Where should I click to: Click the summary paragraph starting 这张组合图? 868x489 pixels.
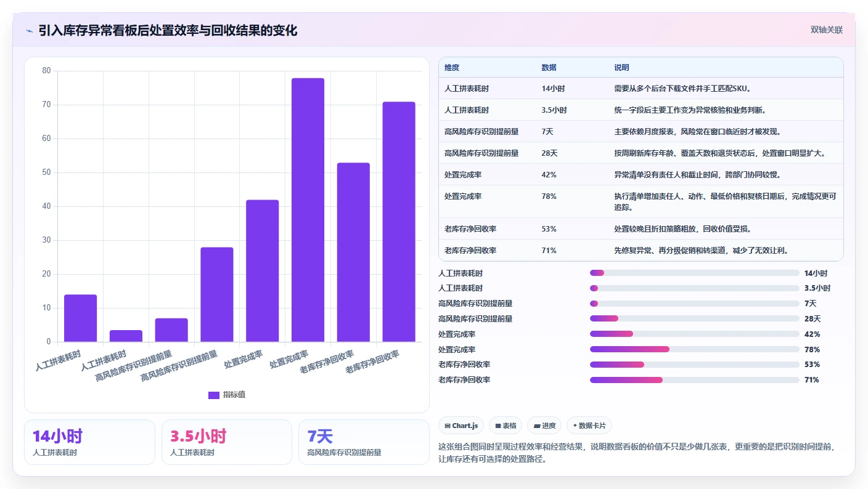(636, 453)
